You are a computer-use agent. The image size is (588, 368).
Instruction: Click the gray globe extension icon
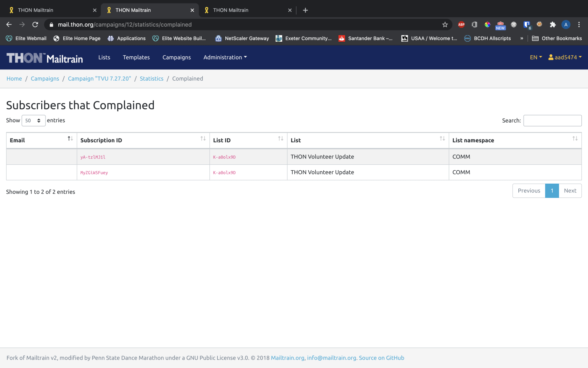tap(513, 25)
